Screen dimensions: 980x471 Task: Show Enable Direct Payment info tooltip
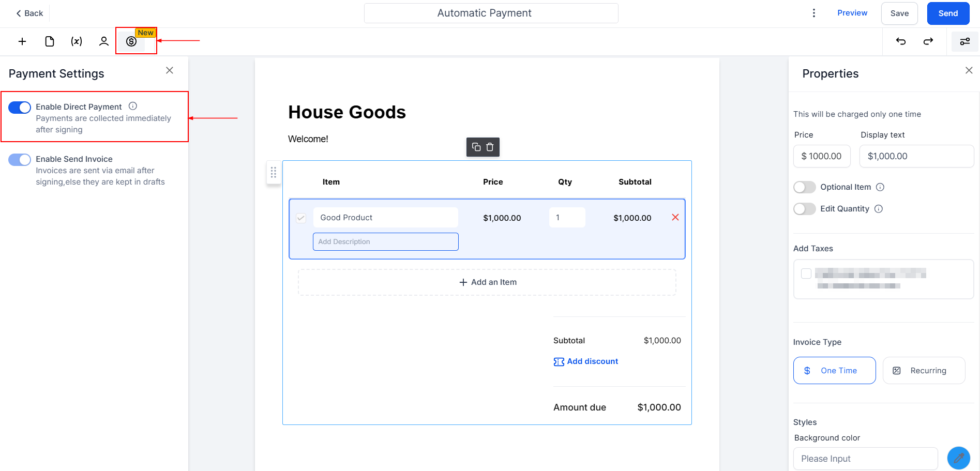(x=133, y=106)
